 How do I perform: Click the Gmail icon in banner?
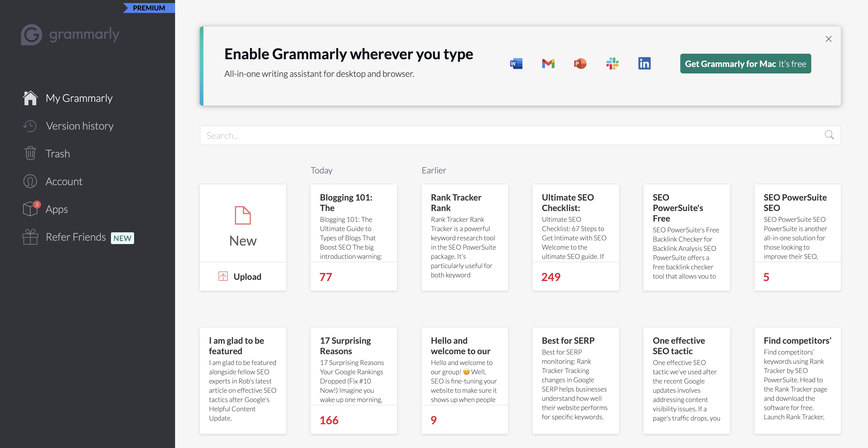pyautogui.click(x=548, y=64)
